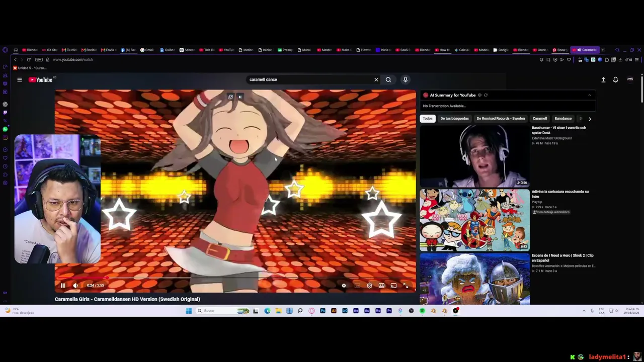Clear the 'caramell dance' search text

pyautogui.click(x=376, y=79)
